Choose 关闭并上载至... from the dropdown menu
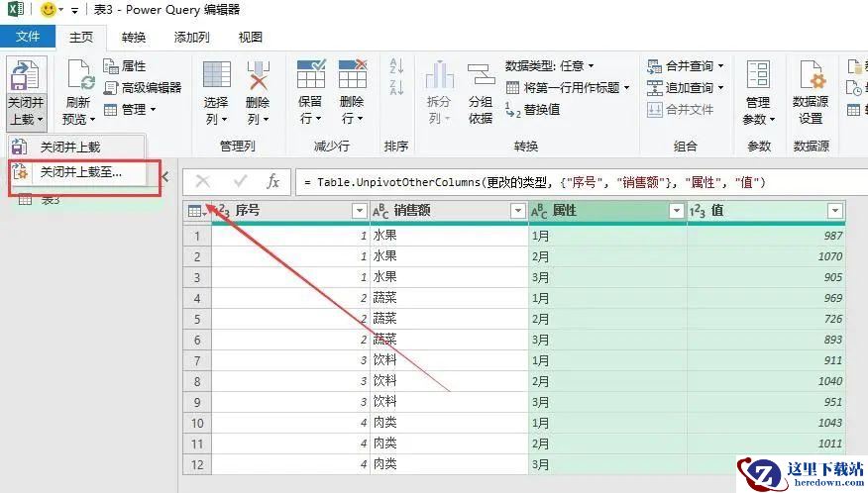868x493 pixels. click(x=80, y=172)
